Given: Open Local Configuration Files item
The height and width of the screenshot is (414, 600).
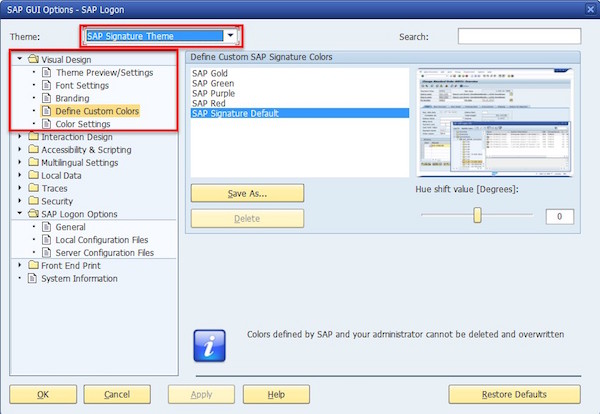Looking at the screenshot, I should [102, 240].
